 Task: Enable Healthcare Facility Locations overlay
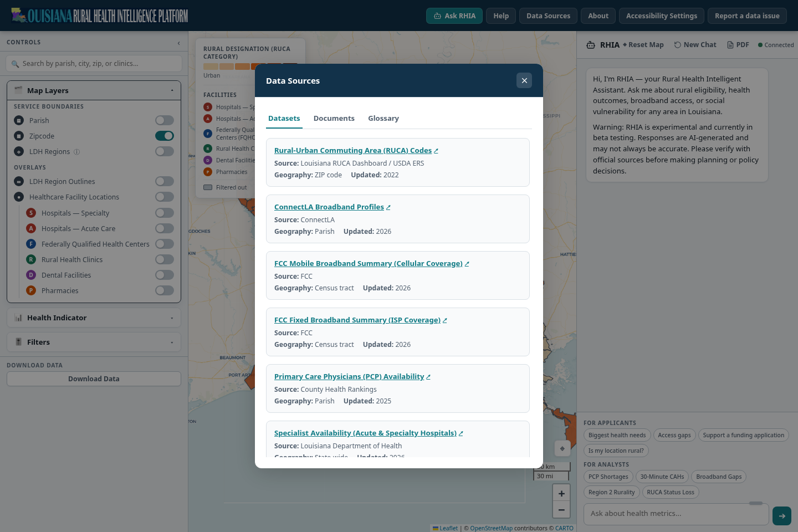pos(165,197)
